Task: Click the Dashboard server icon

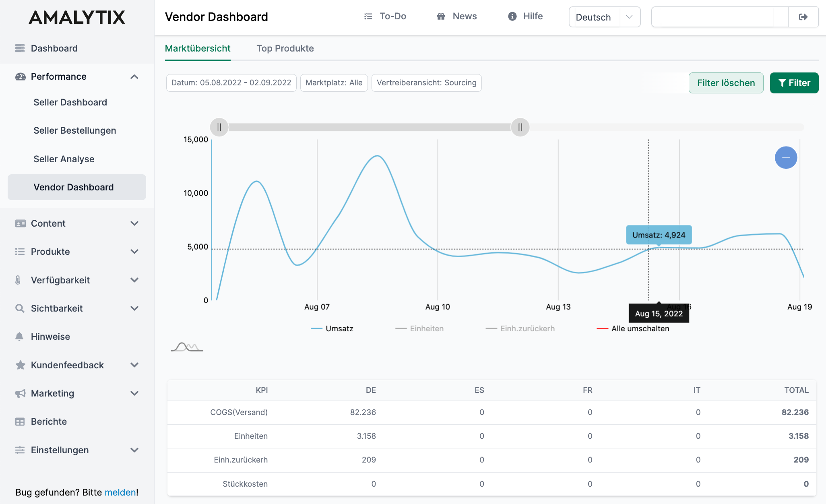Action: (20, 48)
